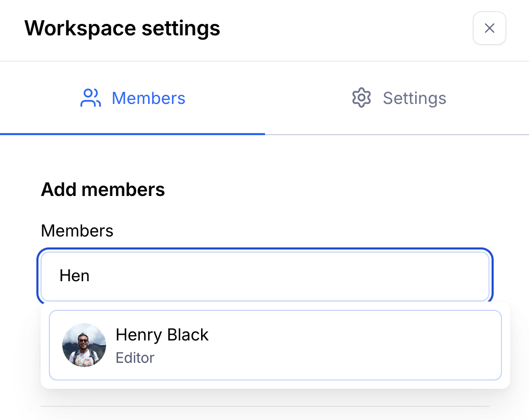529x420 pixels.
Task: Click the blue underline below Members tab
Action: click(x=133, y=134)
